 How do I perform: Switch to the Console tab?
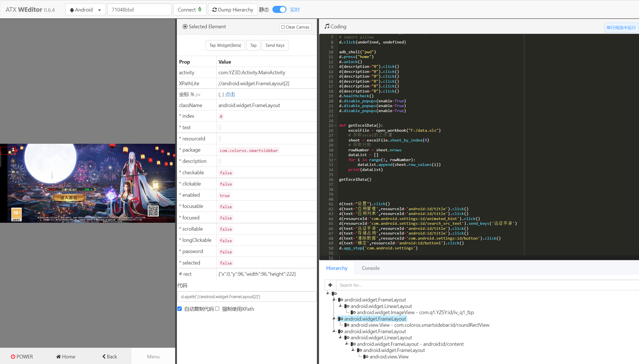pyautogui.click(x=371, y=268)
